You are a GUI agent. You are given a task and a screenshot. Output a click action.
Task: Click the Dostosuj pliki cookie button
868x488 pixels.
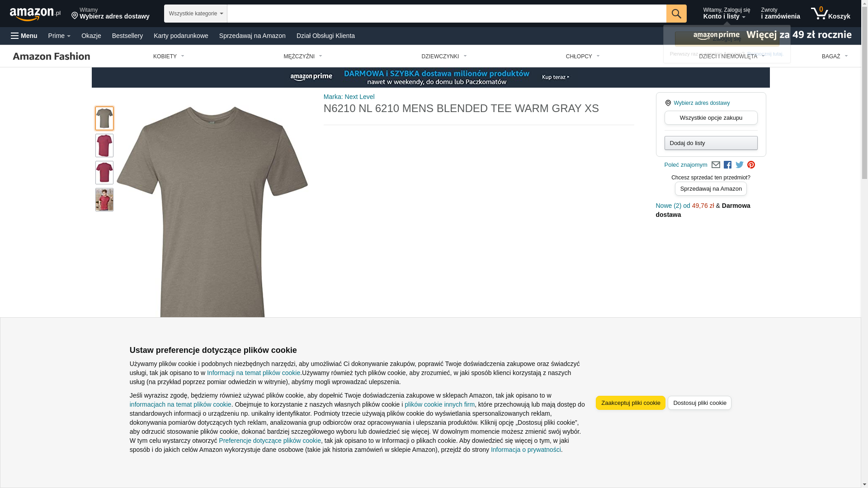point(699,403)
